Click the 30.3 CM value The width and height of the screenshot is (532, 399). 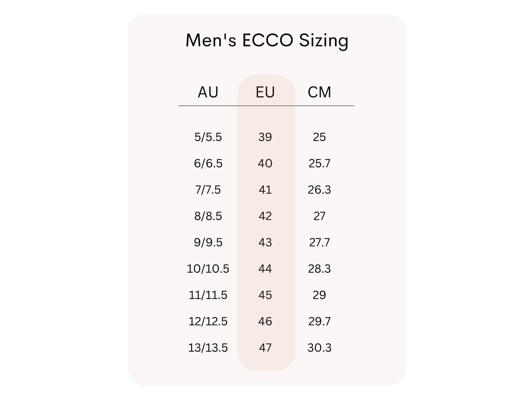(319, 348)
